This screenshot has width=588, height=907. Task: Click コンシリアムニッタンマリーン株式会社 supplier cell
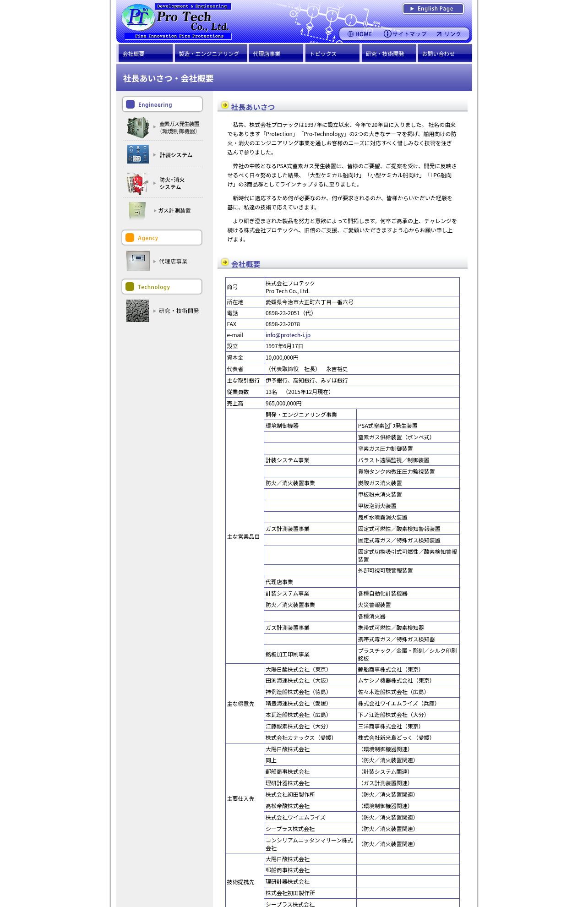coord(310,844)
